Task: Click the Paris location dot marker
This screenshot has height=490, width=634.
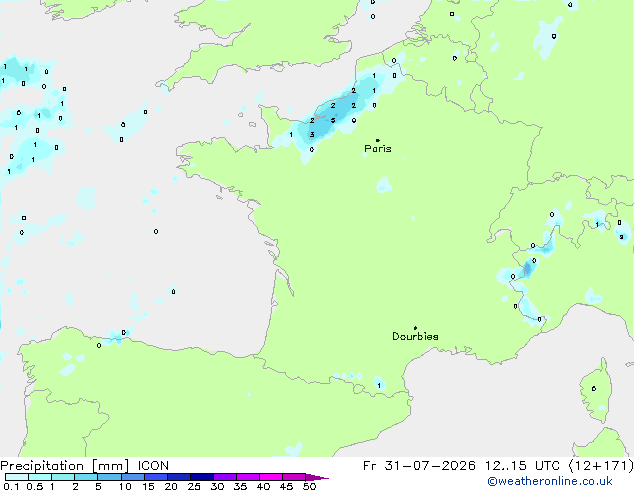Action: (378, 140)
